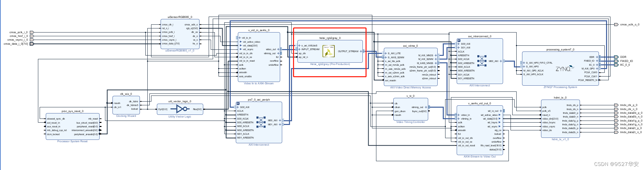This screenshot has width=644, height=170.
Task: Select the rgb_o[23:0] pin on uiSensorRGB565_0
Action: coord(192,28)
